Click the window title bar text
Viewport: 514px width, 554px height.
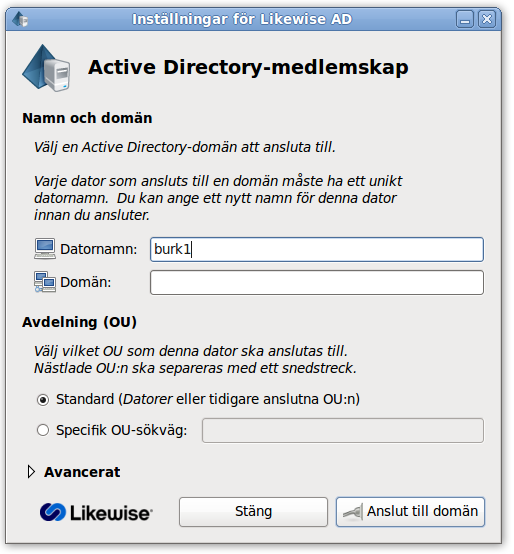242,19
